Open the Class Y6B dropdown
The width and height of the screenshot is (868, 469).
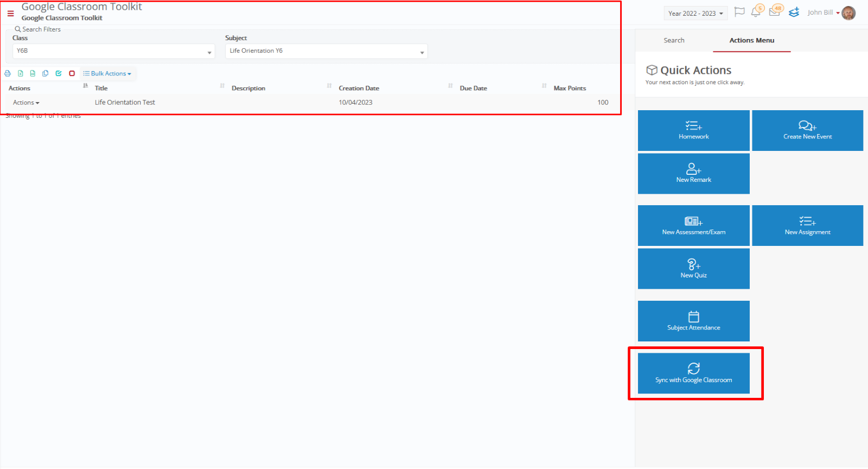click(113, 51)
